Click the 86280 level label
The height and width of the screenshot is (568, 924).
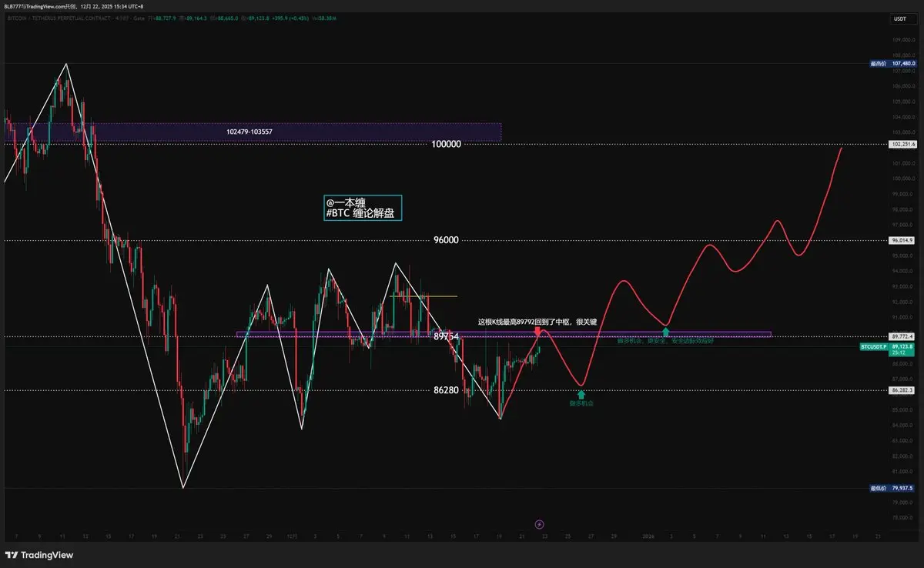(x=446, y=390)
